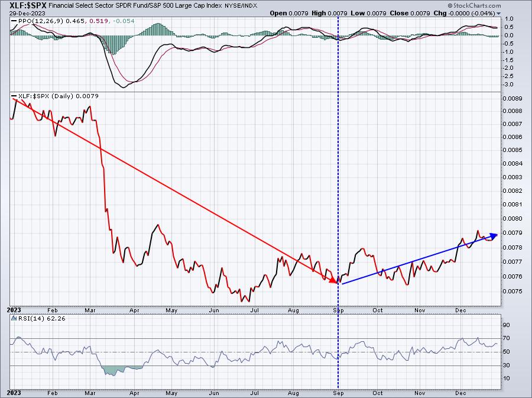
Task: Click the NYSE/INDX exchange label
Action: click(241, 6)
